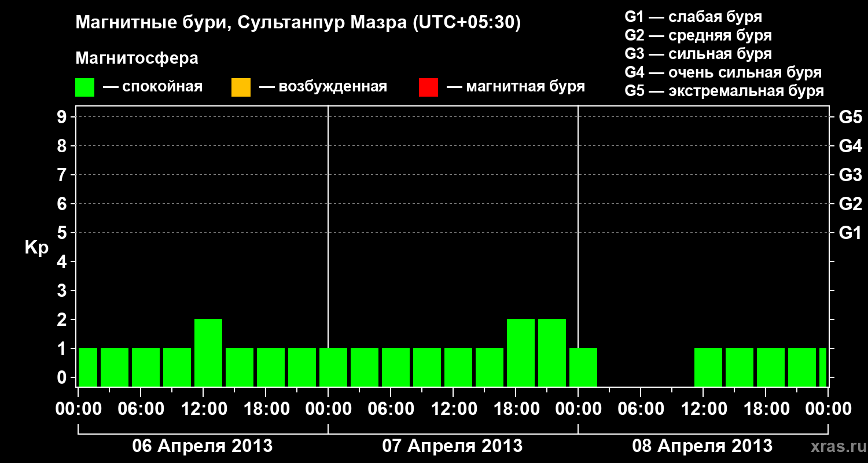Click the '06:00' time label for 08 Апреля
This screenshot has height=463, width=868.
pyautogui.click(x=641, y=409)
